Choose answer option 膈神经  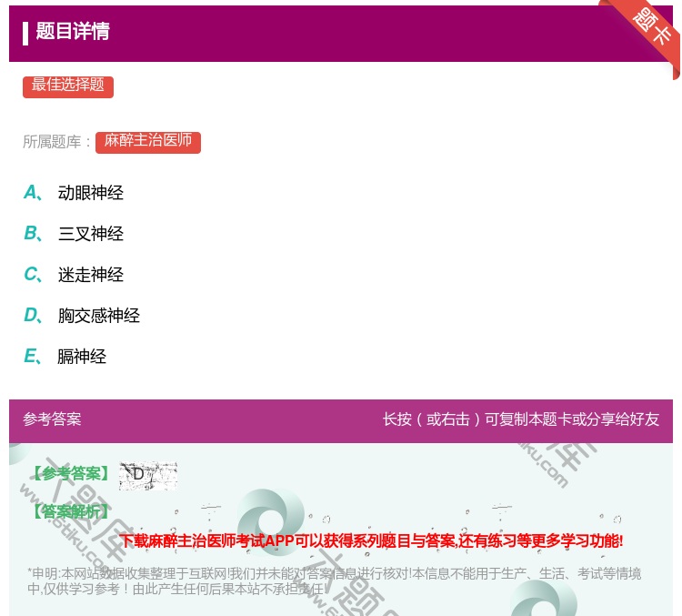82,357
